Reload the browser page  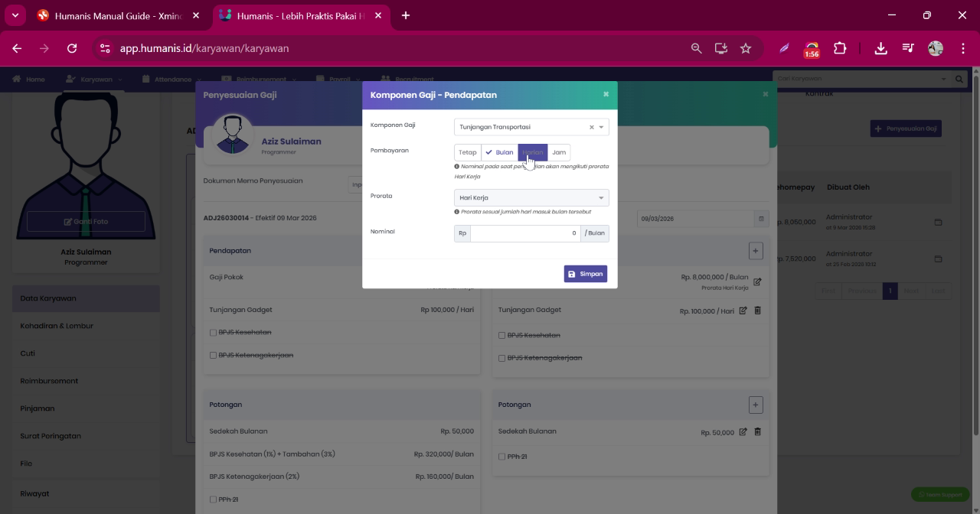click(72, 48)
